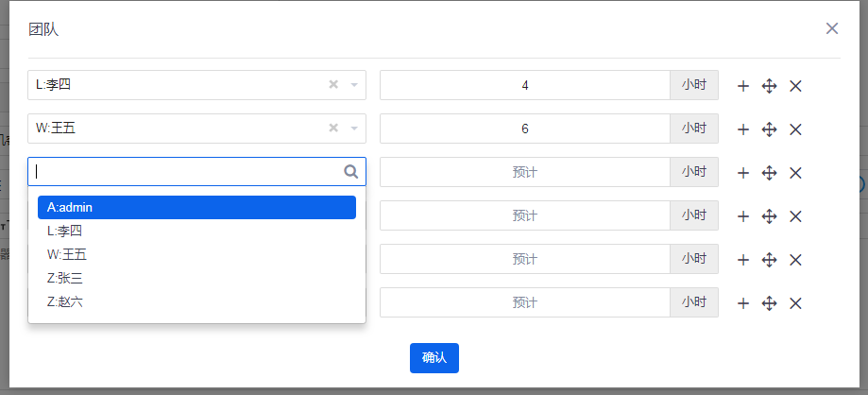Click the search magnifier in the open dropdown
Image resolution: width=868 pixels, height=395 pixels.
click(350, 172)
